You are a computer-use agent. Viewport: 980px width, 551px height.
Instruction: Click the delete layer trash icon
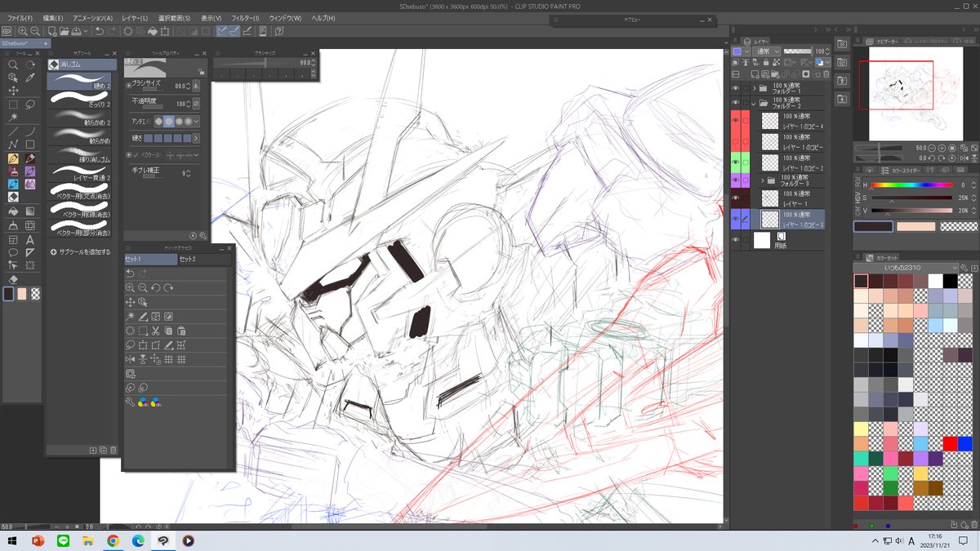point(826,73)
